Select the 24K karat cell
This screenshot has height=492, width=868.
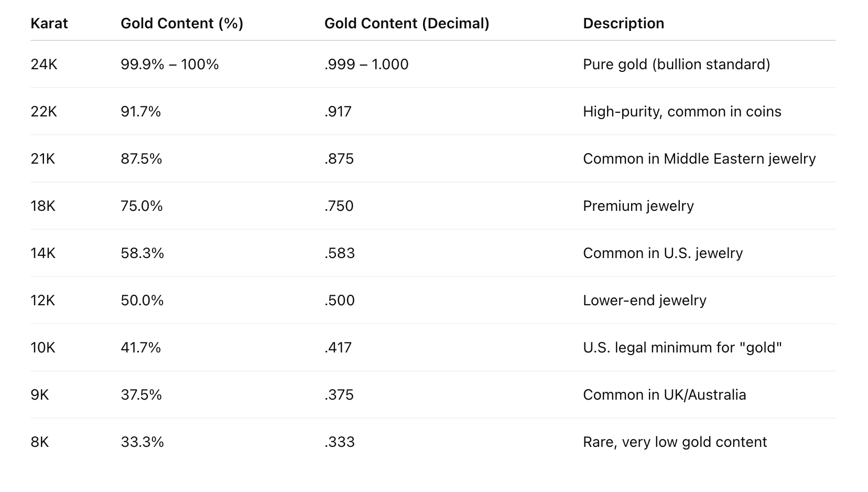(x=44, y=65)
